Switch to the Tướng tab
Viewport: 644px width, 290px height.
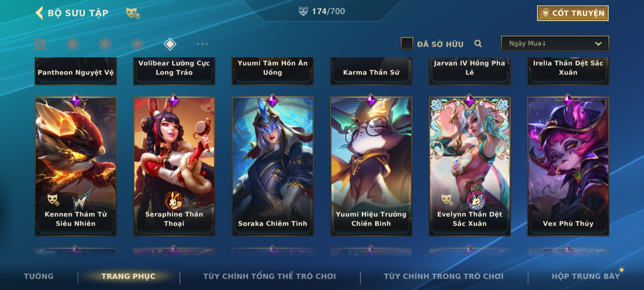pyautogui.click(x=39, y=276)
